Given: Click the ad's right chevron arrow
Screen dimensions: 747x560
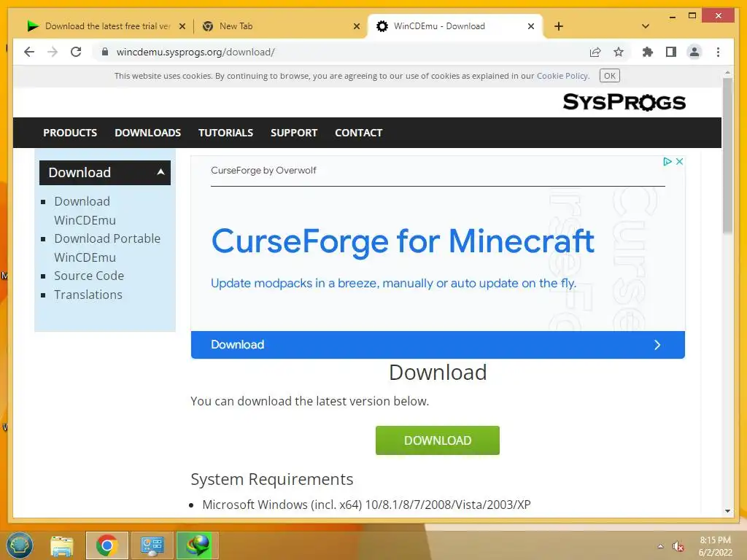Looking at the screenshot, I should click(x=657, y=345).
